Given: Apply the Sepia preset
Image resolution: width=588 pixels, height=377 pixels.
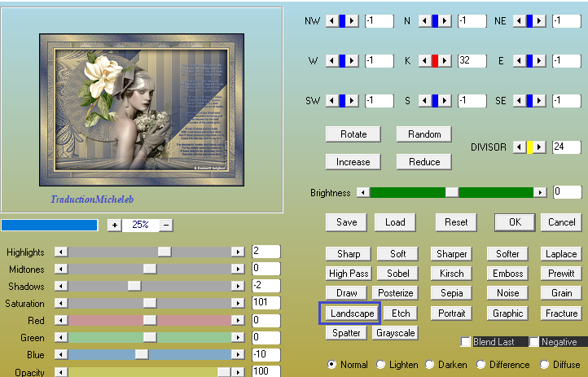Looking at the screenshot, I should click(x=451, y=293).
